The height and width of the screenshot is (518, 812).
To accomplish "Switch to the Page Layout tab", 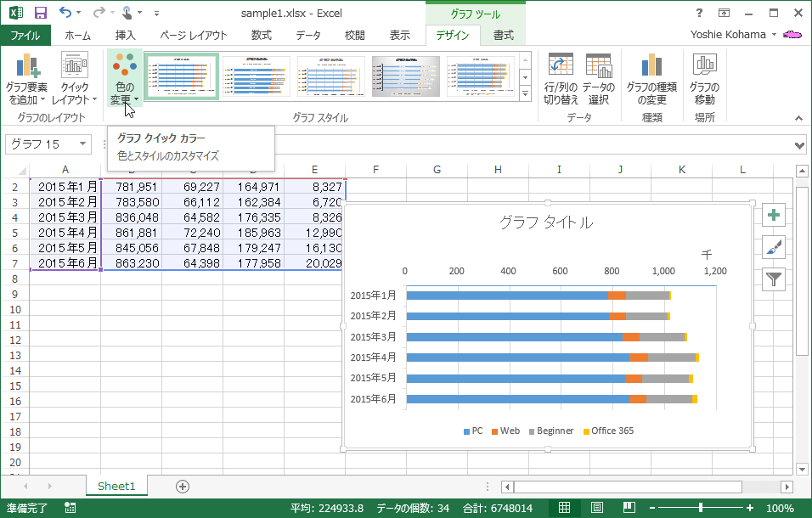I will pyautogui.click(x=194, y=35).
